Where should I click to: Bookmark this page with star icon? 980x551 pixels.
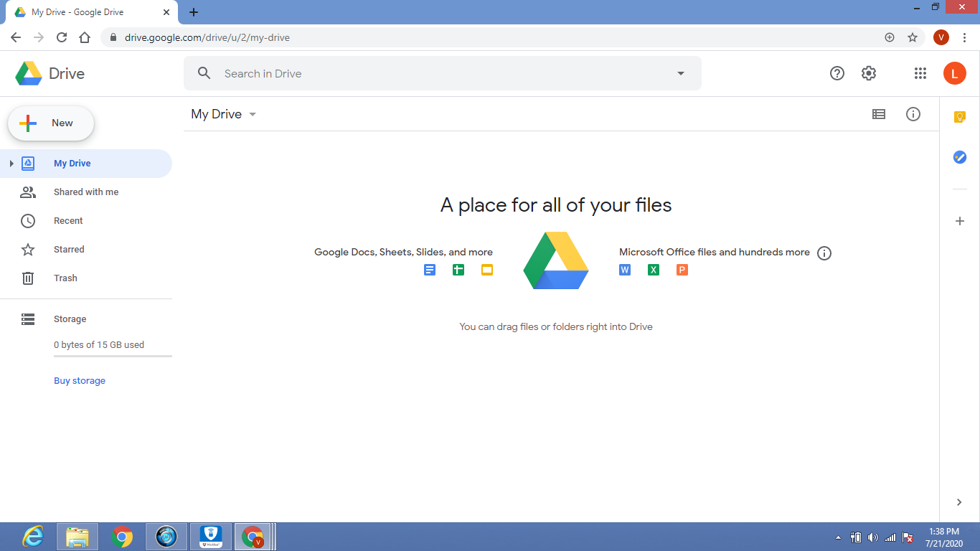(x=913, y=37)
